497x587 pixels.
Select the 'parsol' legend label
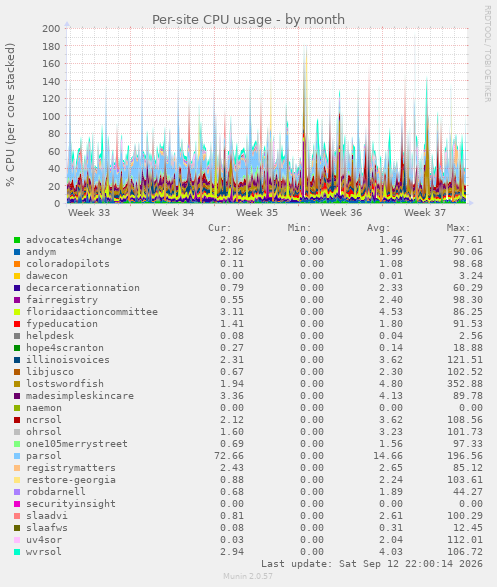click(44, 456)
